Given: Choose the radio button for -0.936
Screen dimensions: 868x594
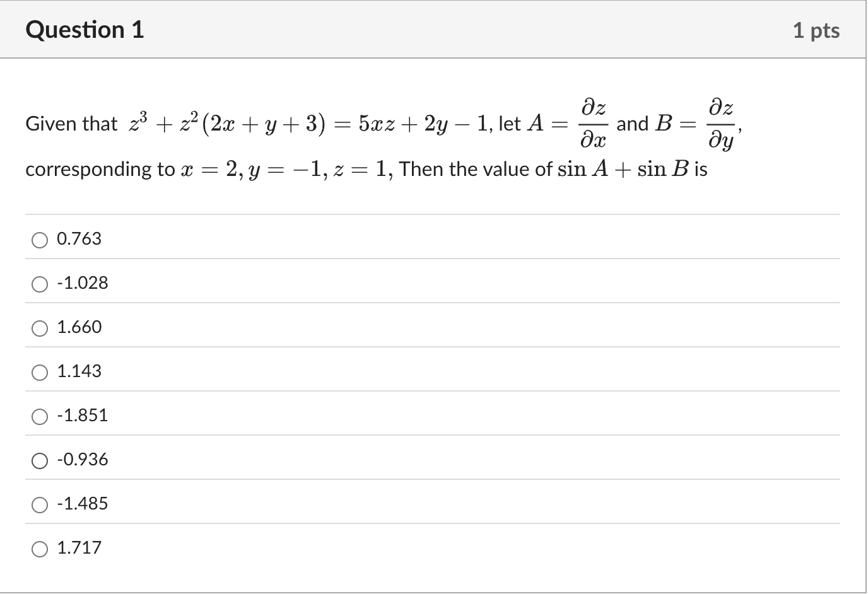Looking at the screenshot, I should click(x=40, y=460).
